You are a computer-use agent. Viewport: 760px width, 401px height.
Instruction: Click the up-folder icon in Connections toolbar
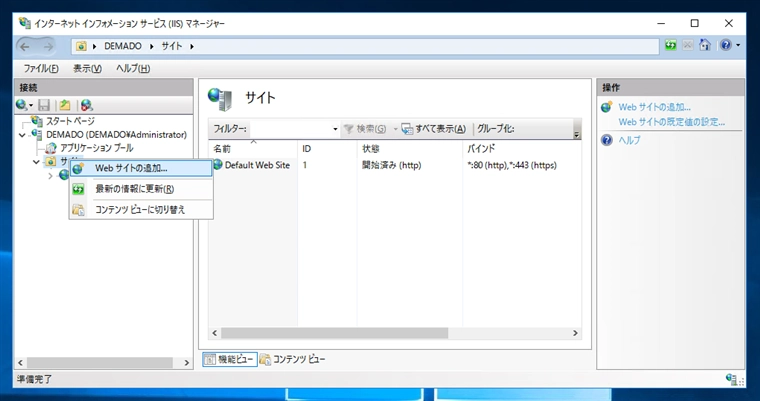point(65,105)
